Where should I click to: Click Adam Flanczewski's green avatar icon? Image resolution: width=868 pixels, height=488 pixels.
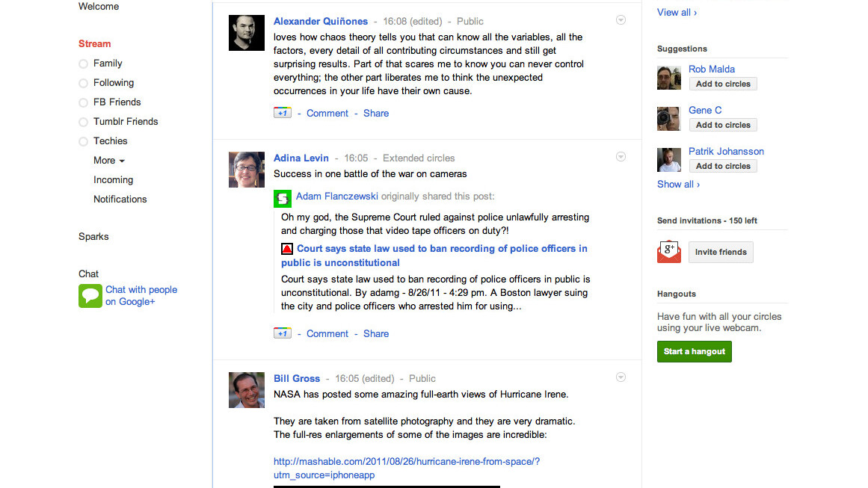tap(283, 198)
